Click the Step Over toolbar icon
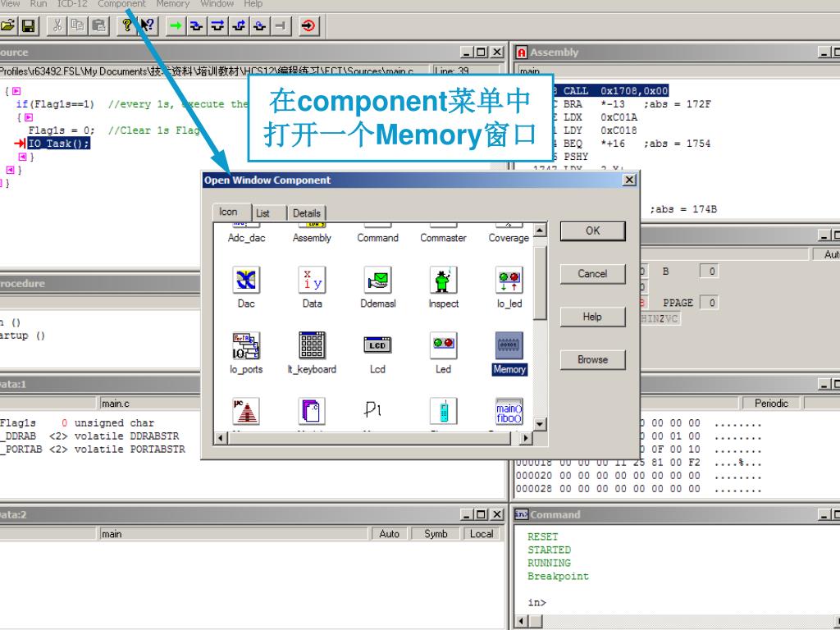Viewport: 840px width, 630px height. click(217, 25)
